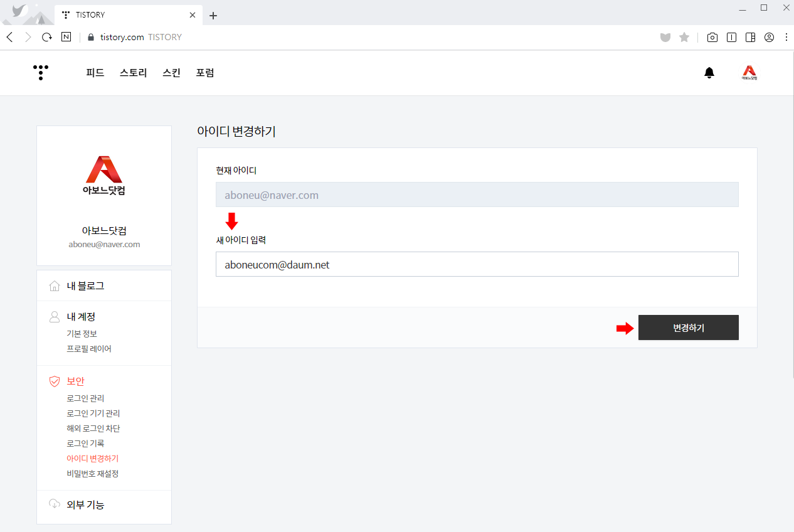794x532 pixels.
Task: Click the disabled 현재 아이디 field
Action: (477, 194)
